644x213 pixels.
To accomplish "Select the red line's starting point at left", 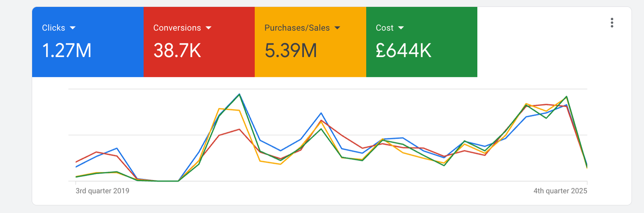I will point(76,162).
